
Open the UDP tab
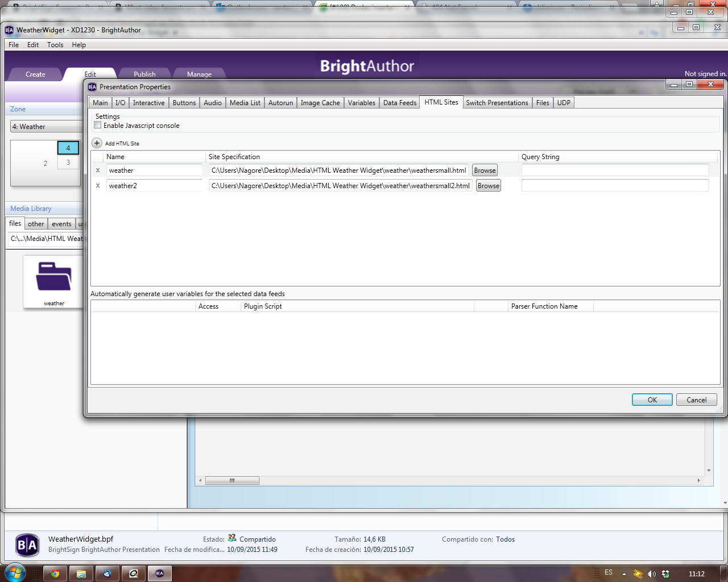[x=564, y=103]
